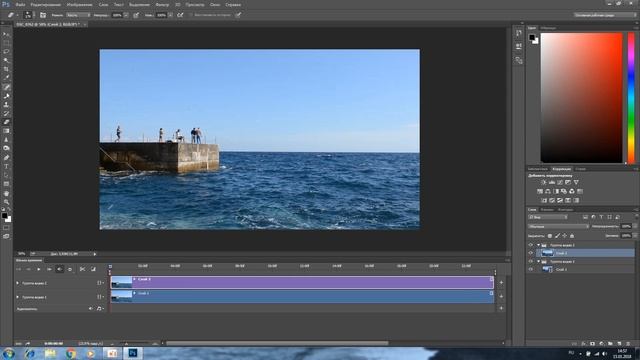Select the Lasso tool

pyautogui.click(x=6, y=51)
